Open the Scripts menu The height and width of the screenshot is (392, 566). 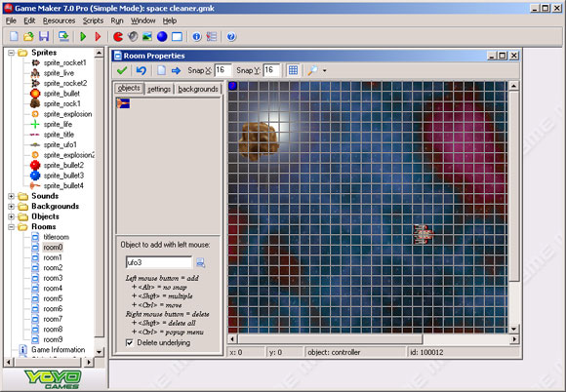(x=93, y=20)
